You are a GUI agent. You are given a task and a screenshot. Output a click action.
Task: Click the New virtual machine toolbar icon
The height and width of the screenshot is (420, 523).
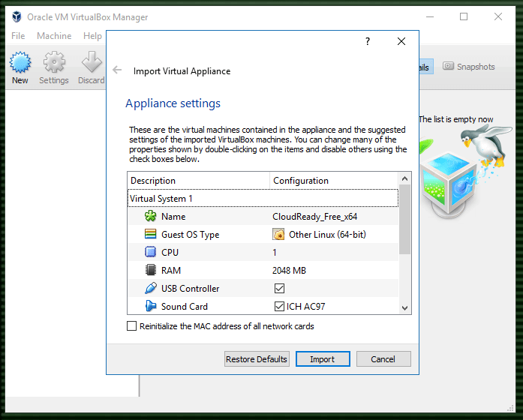20,62
